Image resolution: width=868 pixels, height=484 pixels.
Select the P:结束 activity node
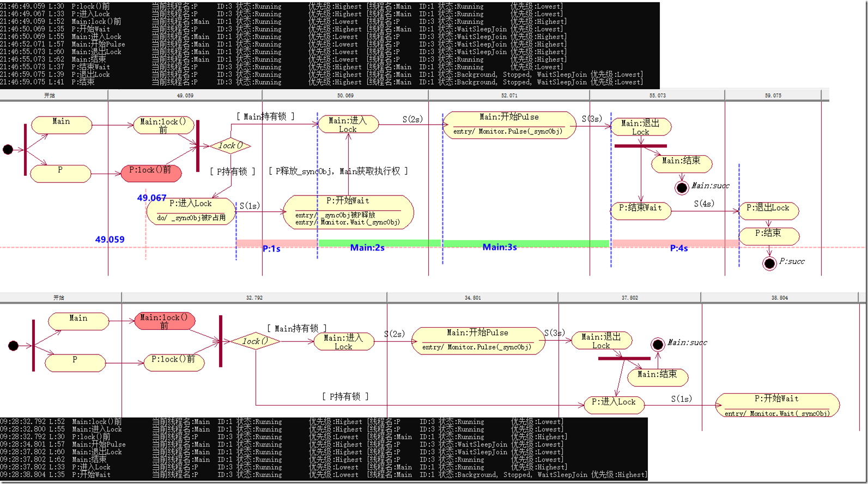click(x=768, y=236)
